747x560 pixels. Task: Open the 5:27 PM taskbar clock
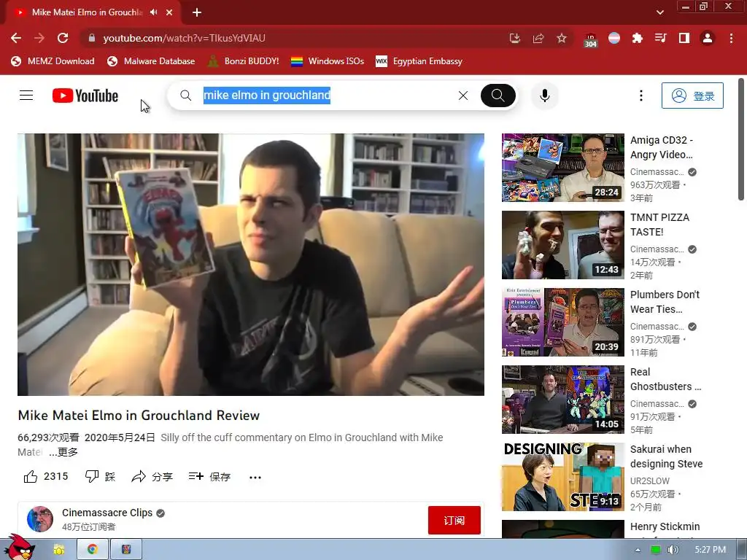pyautogui.click(x=710, y=550)
